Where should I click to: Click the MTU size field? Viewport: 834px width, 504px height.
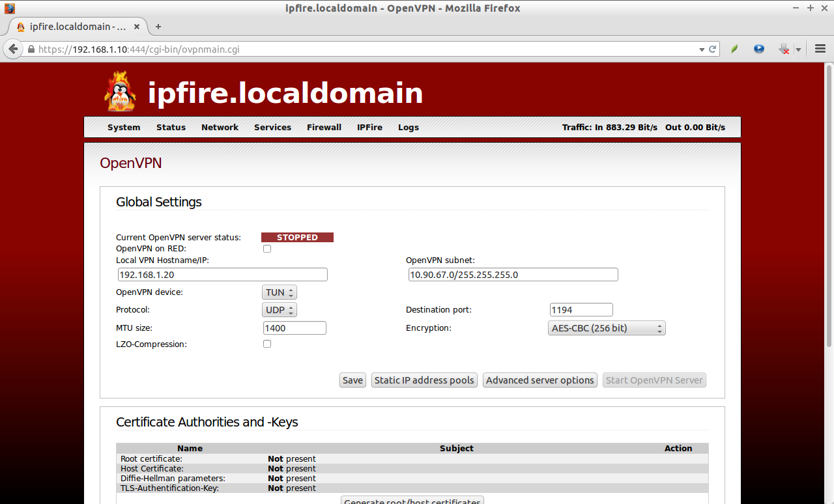click(295, 328)
